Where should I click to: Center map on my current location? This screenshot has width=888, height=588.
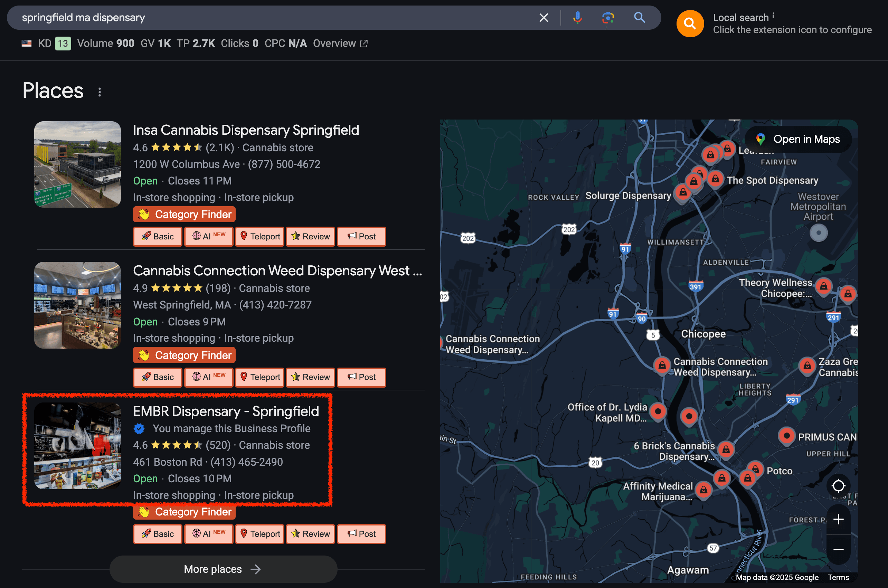click(838, 486)
